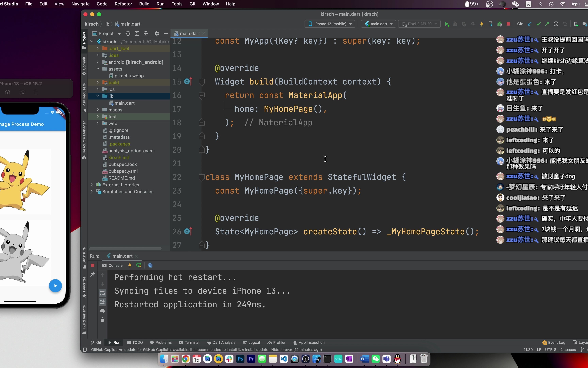Clear console with the trash icon

[102, 320]
